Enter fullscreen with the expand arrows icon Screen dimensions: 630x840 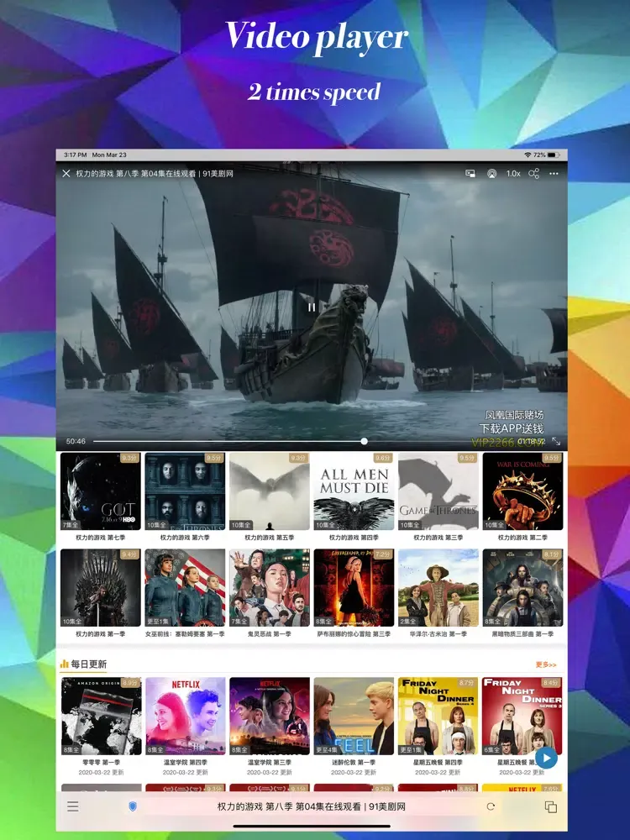[556, 442]
